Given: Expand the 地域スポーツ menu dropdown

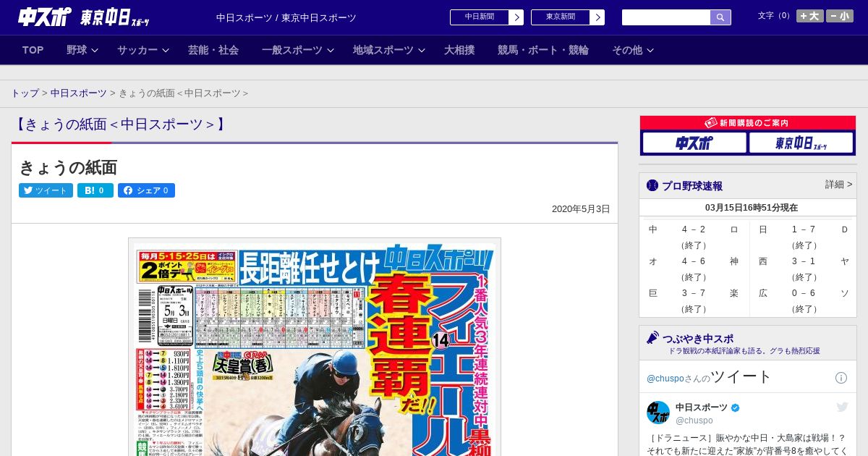Looking at the screenshot, I should pos(389,50).
